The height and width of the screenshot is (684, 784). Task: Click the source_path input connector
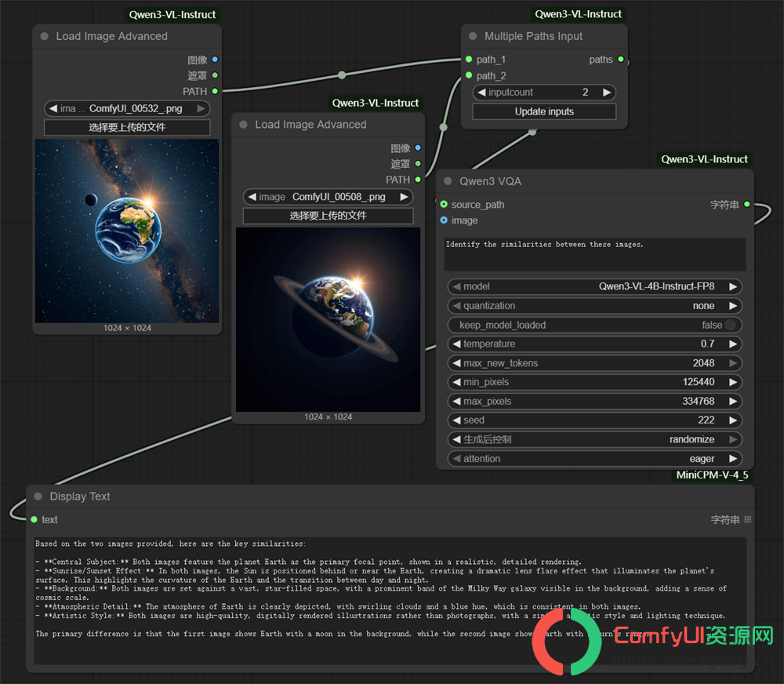(444, 204)
